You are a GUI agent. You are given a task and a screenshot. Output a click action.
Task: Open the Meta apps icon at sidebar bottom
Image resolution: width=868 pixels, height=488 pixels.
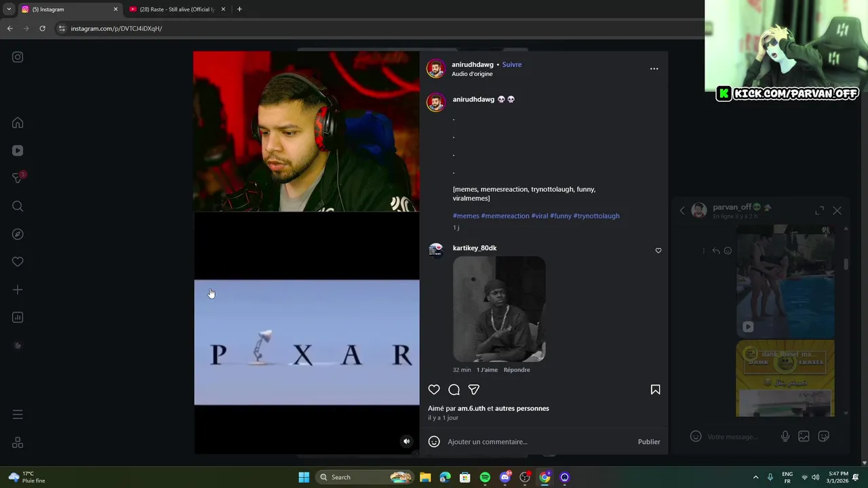[x=18, y=443]
